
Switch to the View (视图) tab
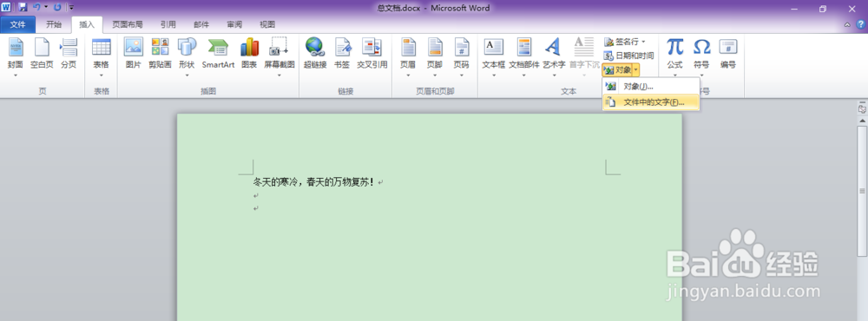point(267,24)
